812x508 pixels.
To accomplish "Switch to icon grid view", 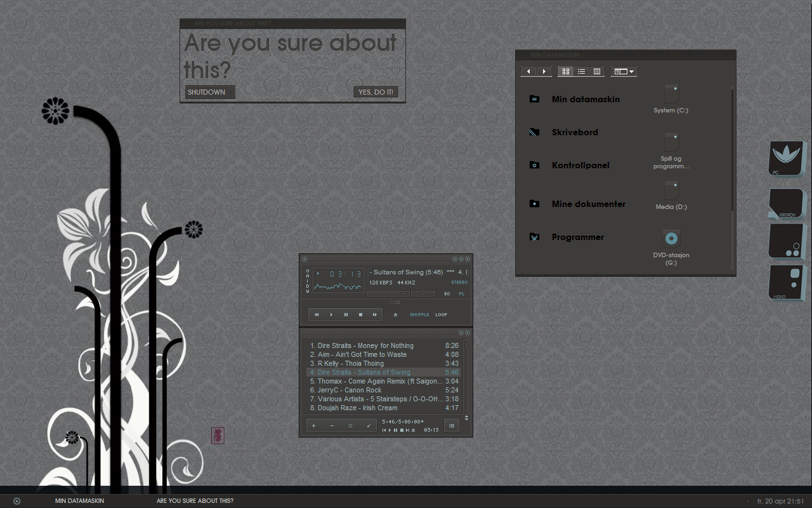I will point(566,72).
